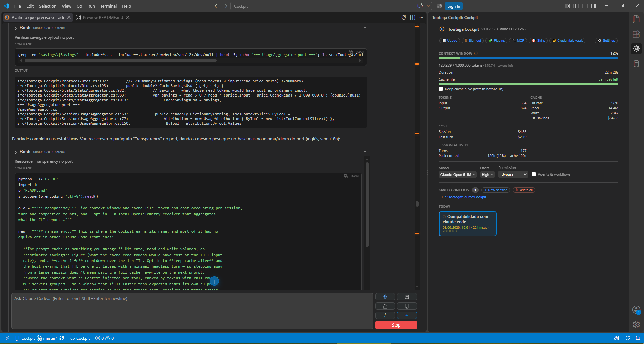Toggle the bottom panel layout button

click(x=585, y=6)
